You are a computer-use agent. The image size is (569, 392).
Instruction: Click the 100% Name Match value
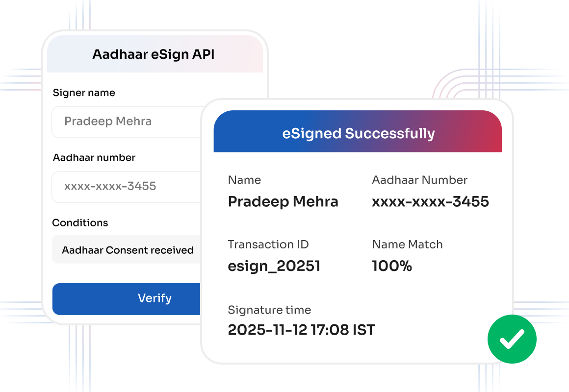pyautogui.click(x=392, y=266)
